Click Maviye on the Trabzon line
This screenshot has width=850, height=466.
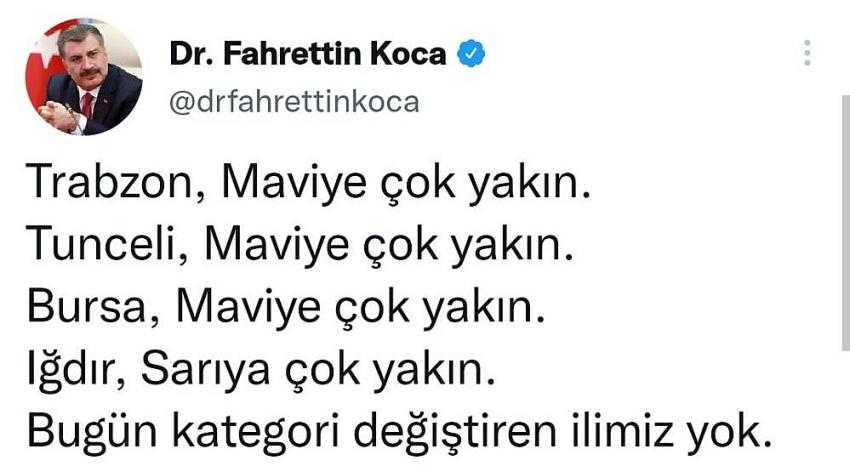[x=294, y=183]
